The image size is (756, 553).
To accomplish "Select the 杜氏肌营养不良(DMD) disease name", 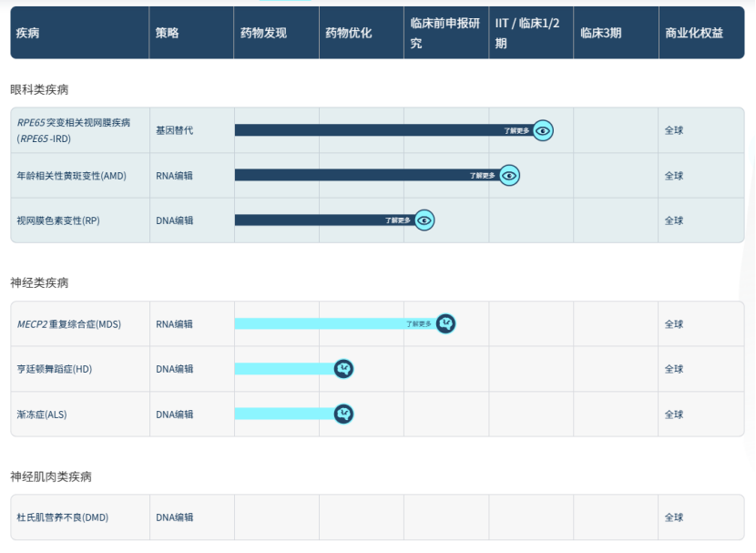I will coord(63,517).
